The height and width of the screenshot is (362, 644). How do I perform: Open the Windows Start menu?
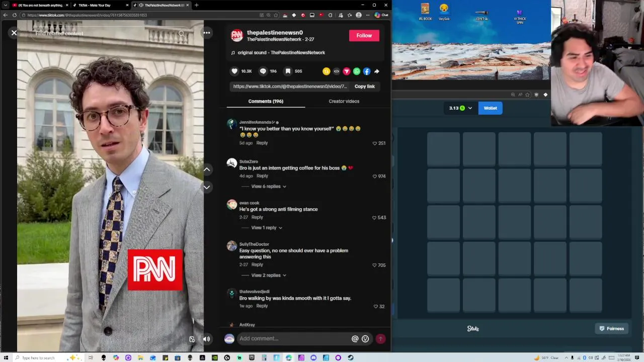tap(6, 358)
